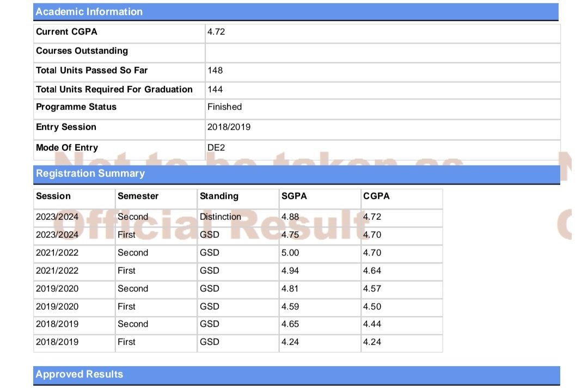The image size is (588, 388).
Task: Select the SGPA value 4.94
Action: (290, 270)
